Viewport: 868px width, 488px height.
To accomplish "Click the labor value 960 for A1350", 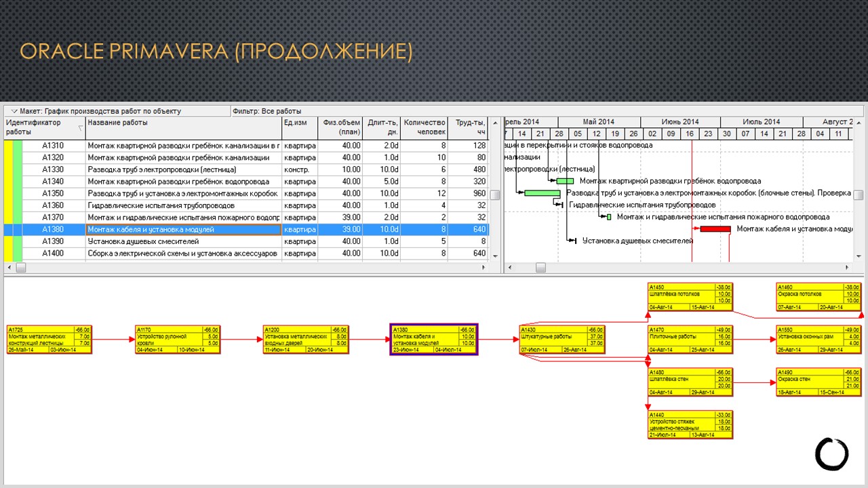I will (x=479, y=194).
